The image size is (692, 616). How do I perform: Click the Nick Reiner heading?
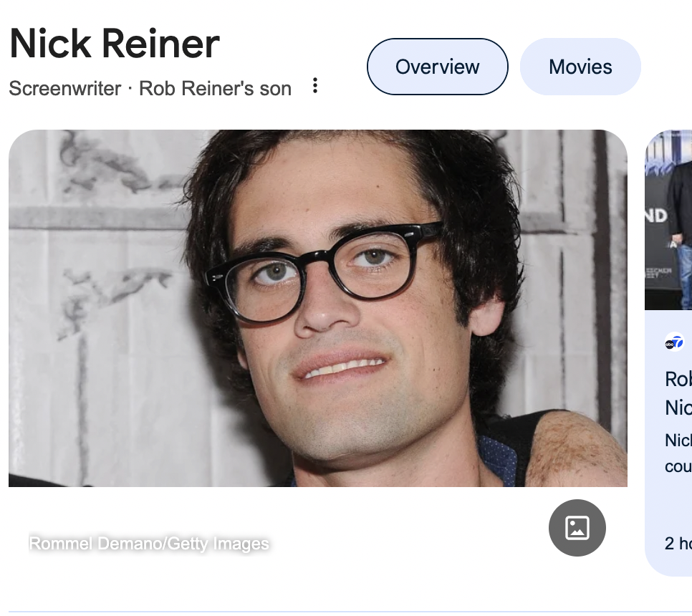click(115, 43)
